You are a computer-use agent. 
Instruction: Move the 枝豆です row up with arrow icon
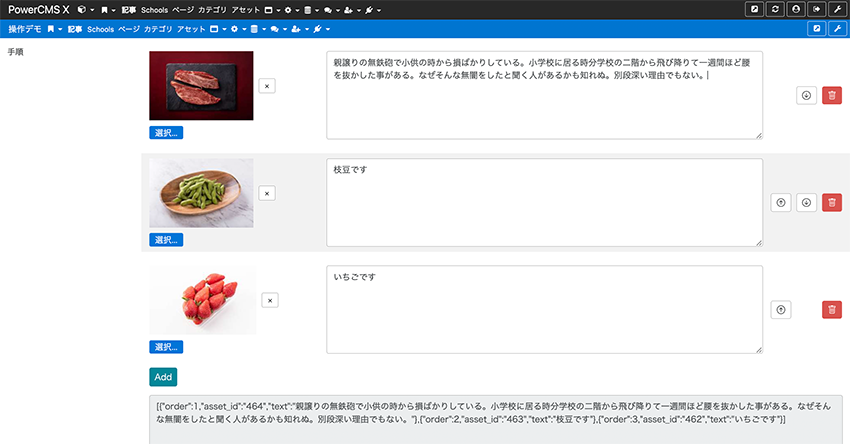pos(781,203)
